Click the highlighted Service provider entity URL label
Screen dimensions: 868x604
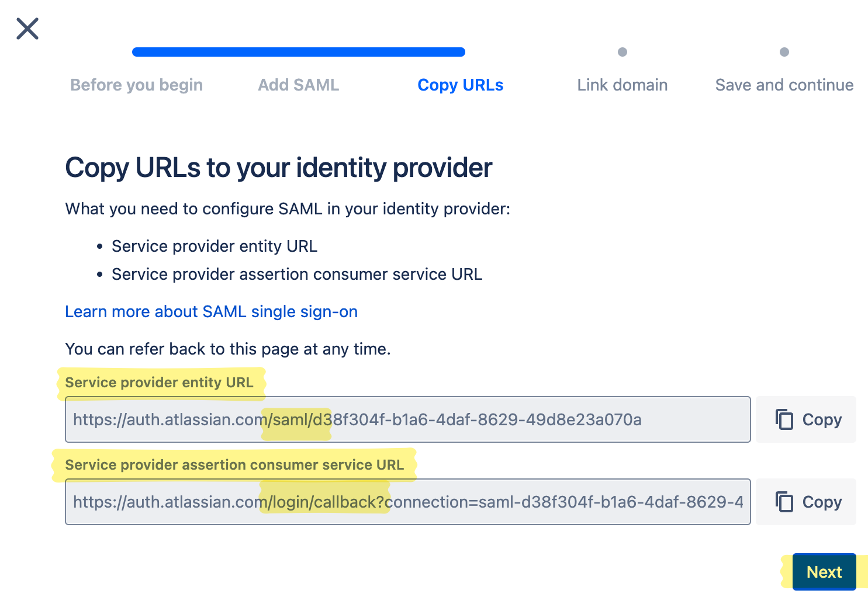click(x=160, y=383)
